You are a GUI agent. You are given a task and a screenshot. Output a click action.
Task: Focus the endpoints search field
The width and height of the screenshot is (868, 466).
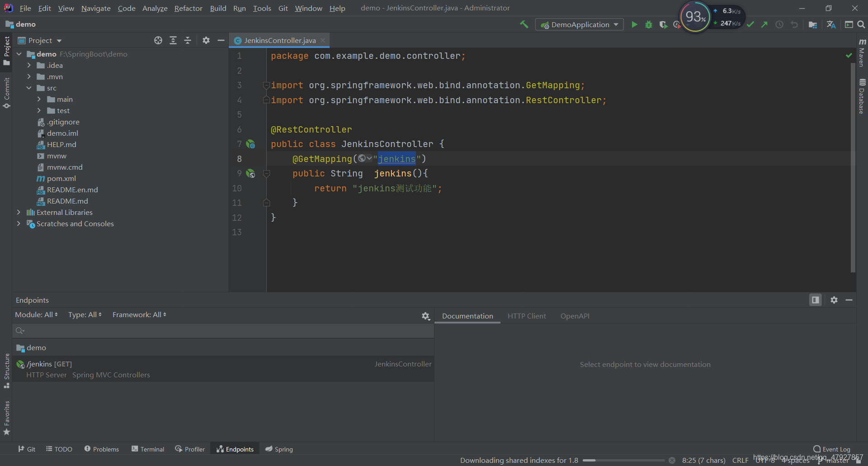[223, 331]
